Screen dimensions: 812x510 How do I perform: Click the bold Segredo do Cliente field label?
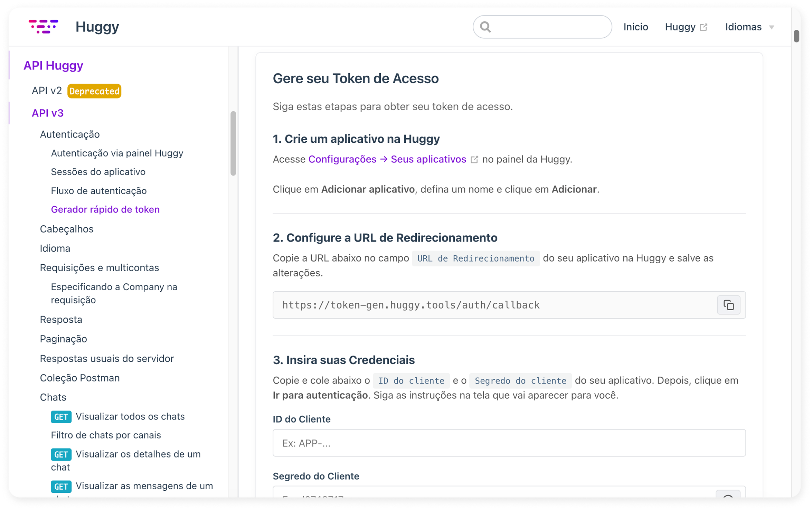click(316, 476)
